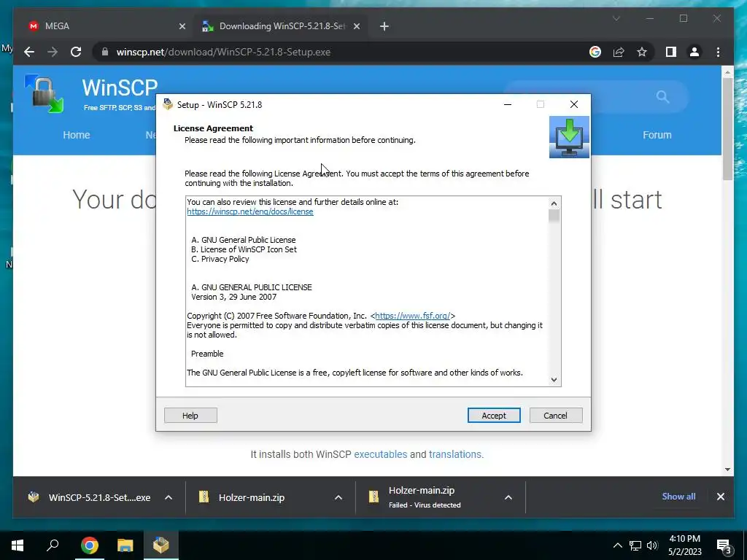
Task: Open Windows taskbar search
Action: [x=53, y=545]
